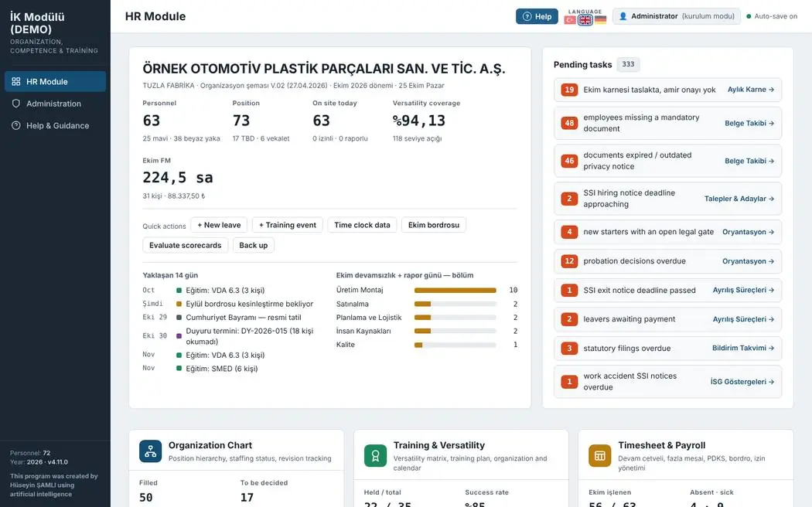
Task: Open the Organization Chart card icon
Action: click(x=150, y=451)
